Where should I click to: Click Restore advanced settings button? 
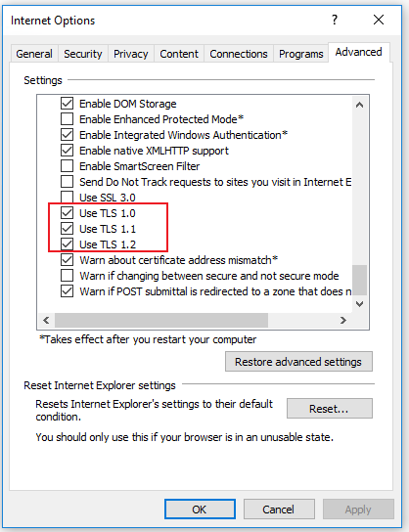298,361
